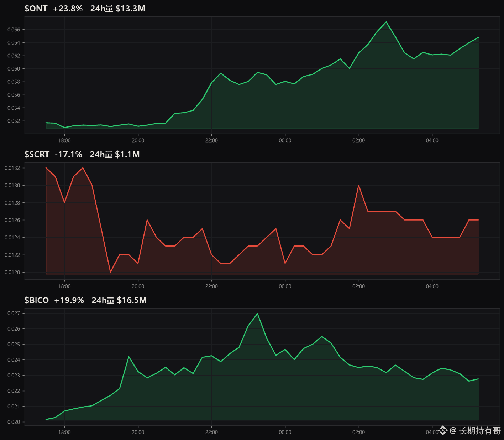Click the 0.060 price axis label
Screen dimensions: 504x440
point(14,69)
